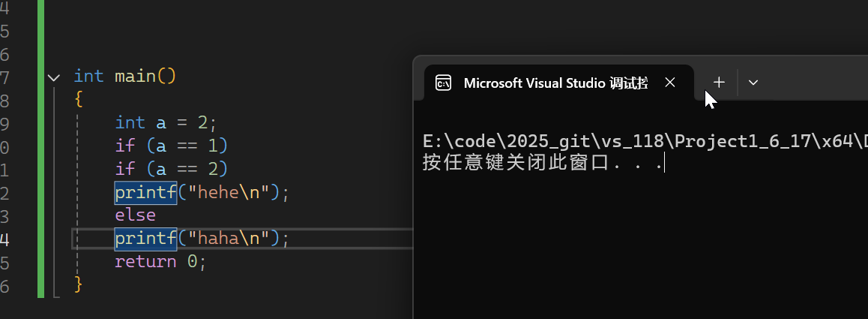
Task: Click the E:\code path output in console
Action: (x=645, y=141)
